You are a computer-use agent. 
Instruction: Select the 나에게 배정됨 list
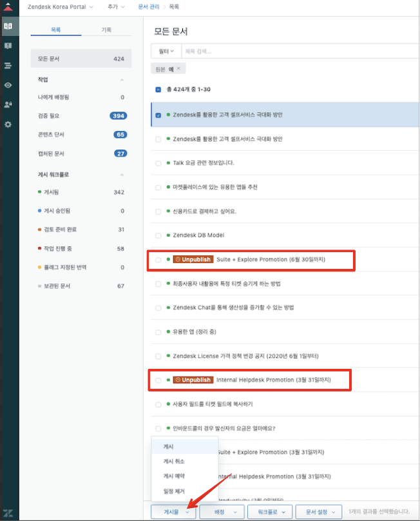click(81, 97)
